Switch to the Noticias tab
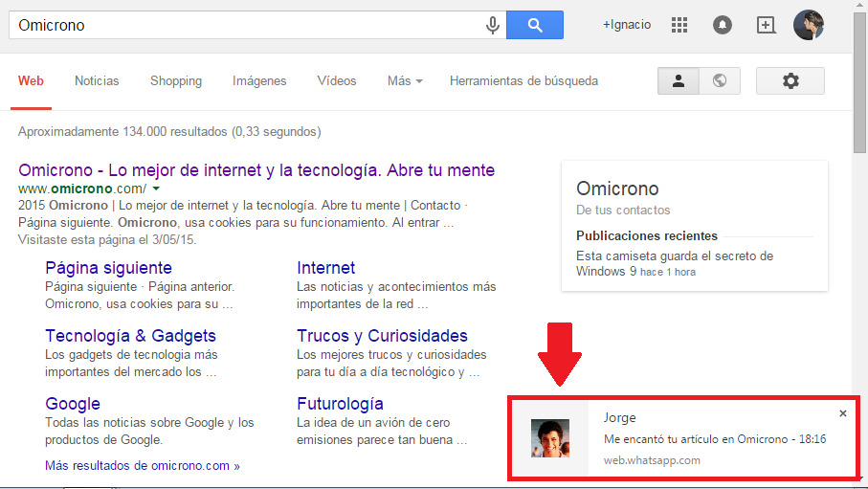Screen dimensions: 868x489 point(97,81)
